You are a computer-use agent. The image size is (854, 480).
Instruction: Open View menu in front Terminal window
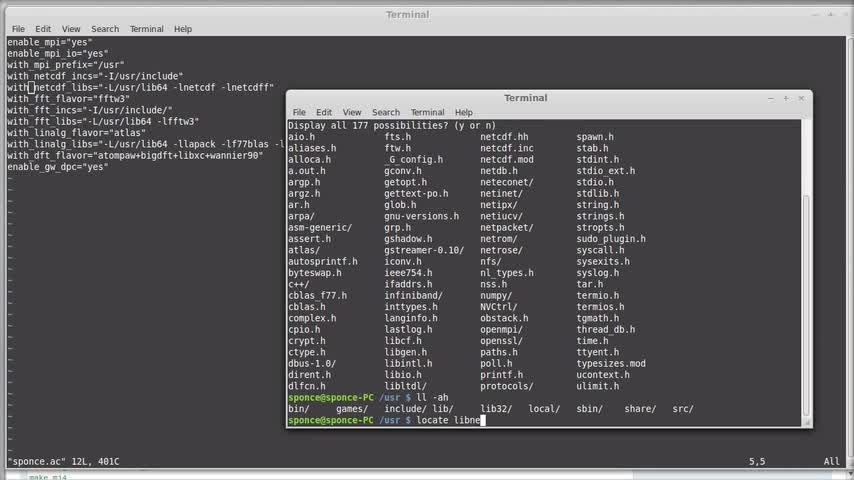[352, 112]
